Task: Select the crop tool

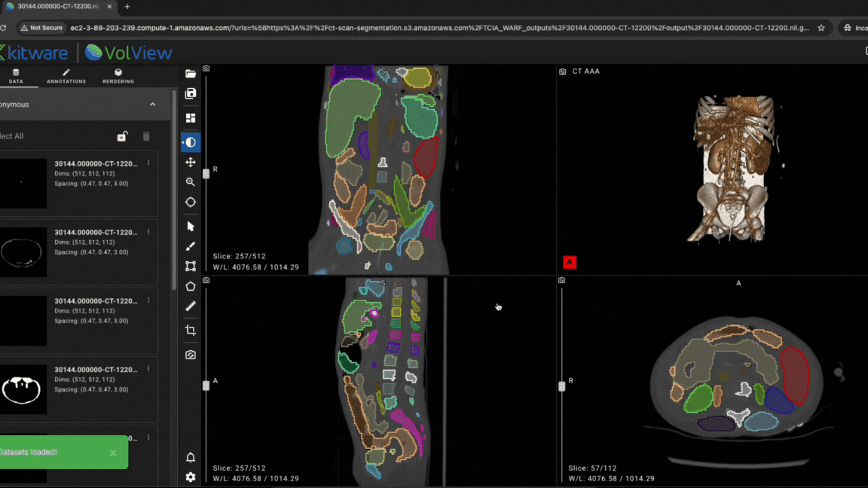Action: (191, 331)
